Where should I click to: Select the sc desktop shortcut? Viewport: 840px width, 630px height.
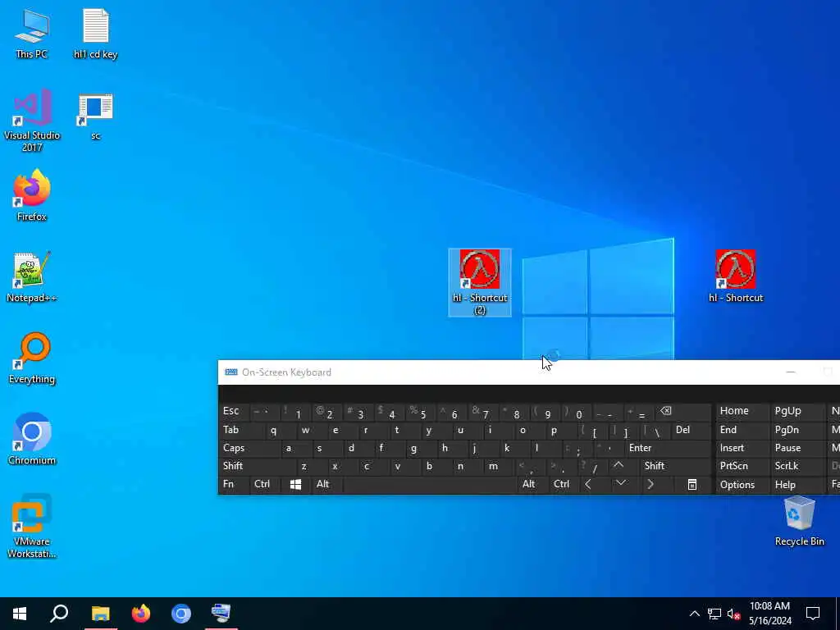pyautogui.click(x=95, y=116)
